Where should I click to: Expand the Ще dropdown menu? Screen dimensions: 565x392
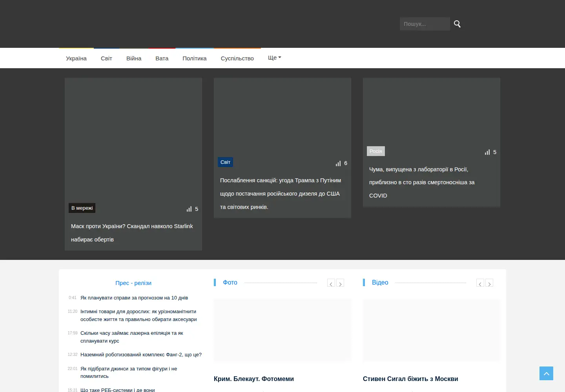point(275,58)
